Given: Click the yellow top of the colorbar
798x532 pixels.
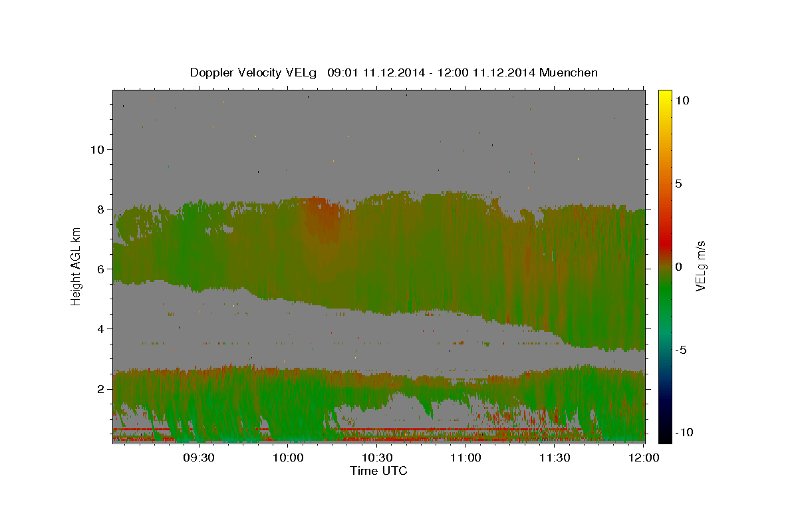Looking at the screenshot, I should click(x=664, y=96).
